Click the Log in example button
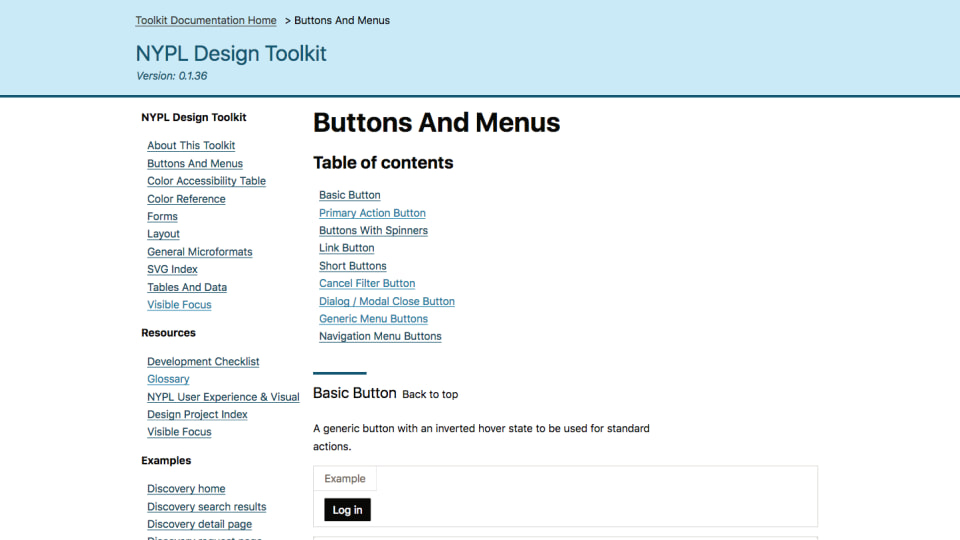 347,510
